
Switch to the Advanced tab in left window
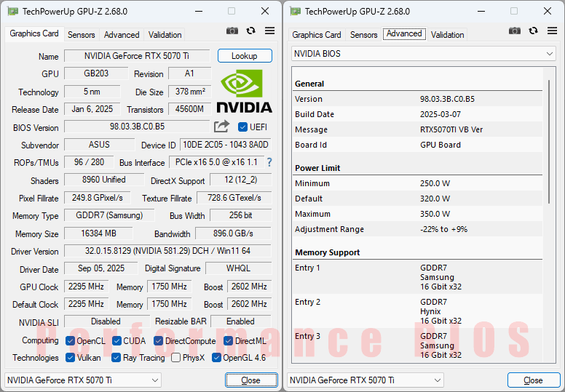(122, 35)
